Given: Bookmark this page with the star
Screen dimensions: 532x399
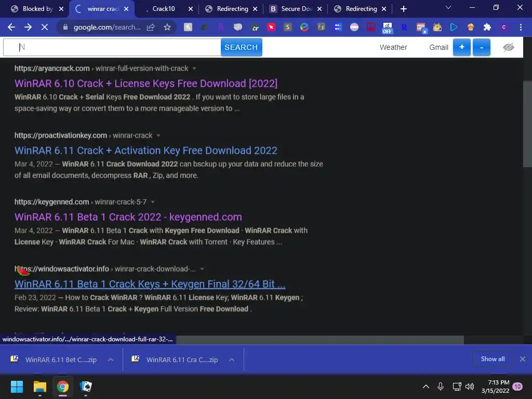Looking at the screenshot, I should point(167,27).
